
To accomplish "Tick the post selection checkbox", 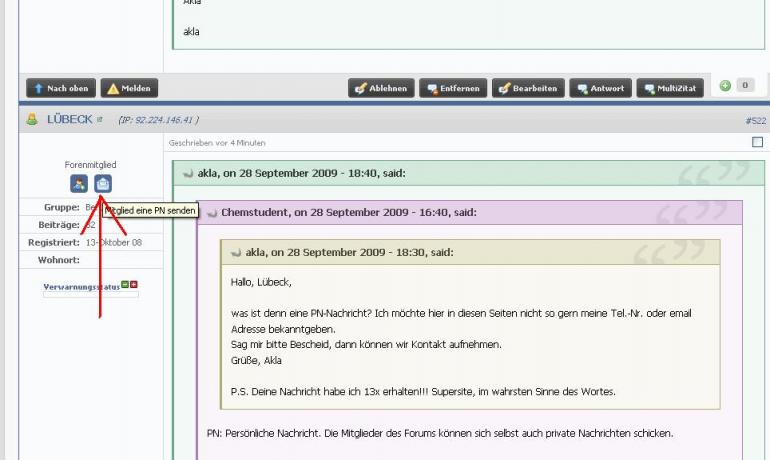I will click(x=757, y=142).
